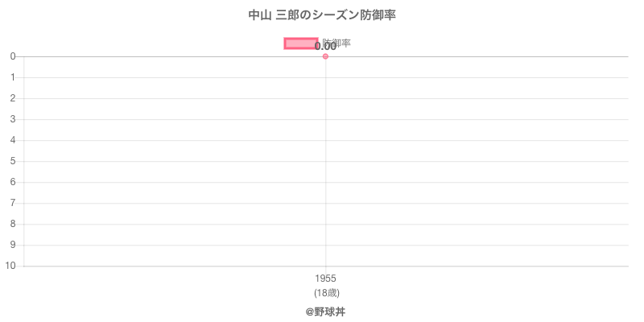The height and width of the screenshot is (322, 644).
Task: Click y-axis label 7
Action: [x=13, y=203]
